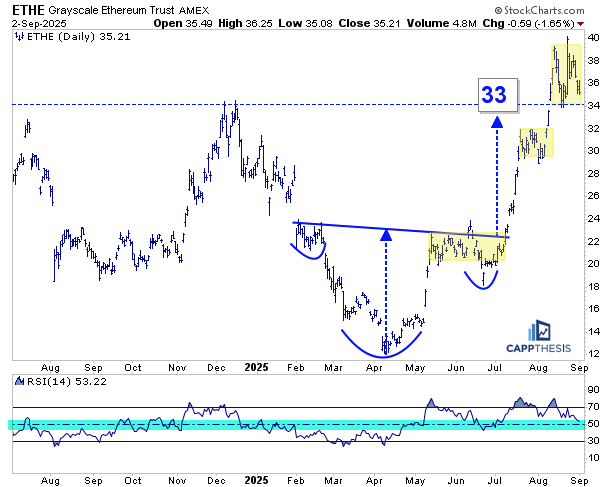Image resolution: width=607 pixels, height=487 pixels.
Task: Select the ETHE (Daily) 35.21 legend label
Action: tap(67, 36)
